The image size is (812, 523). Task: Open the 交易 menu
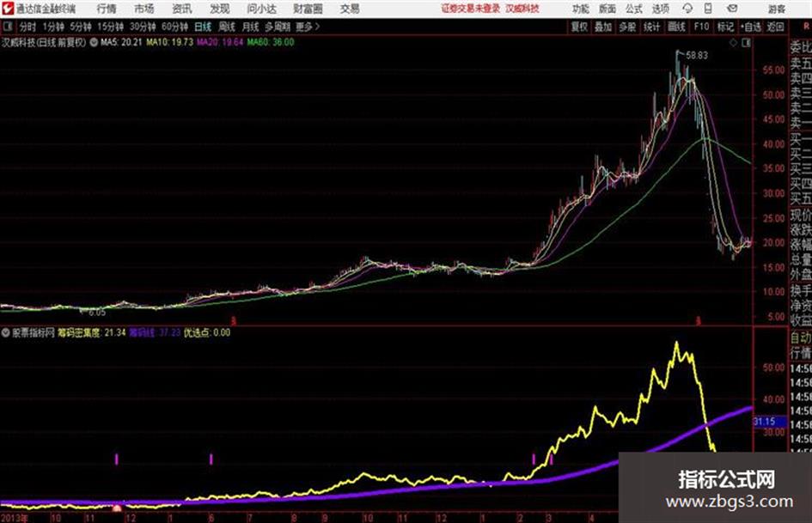point(350,9)
